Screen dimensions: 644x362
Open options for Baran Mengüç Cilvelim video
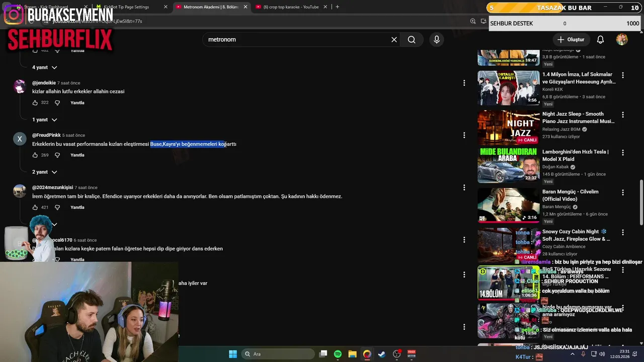(x=623, y=192)
